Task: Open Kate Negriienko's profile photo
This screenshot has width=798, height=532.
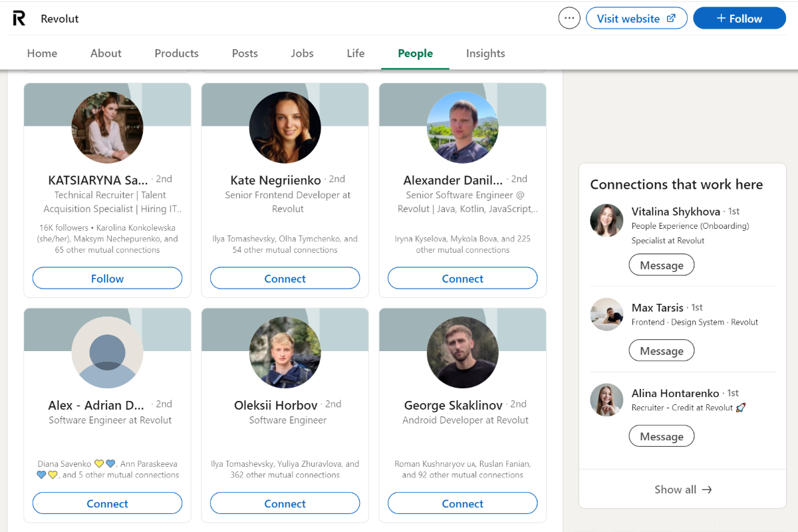Action: (285, 127)
